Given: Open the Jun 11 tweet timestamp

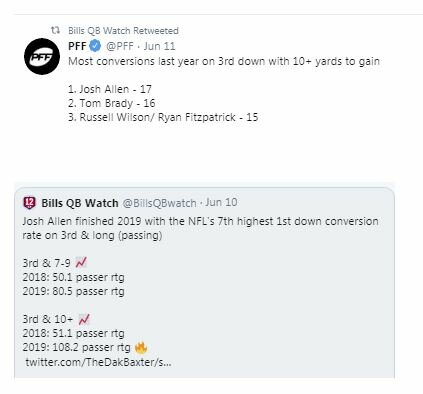Looking at the screenshot, I should [159, 46].
